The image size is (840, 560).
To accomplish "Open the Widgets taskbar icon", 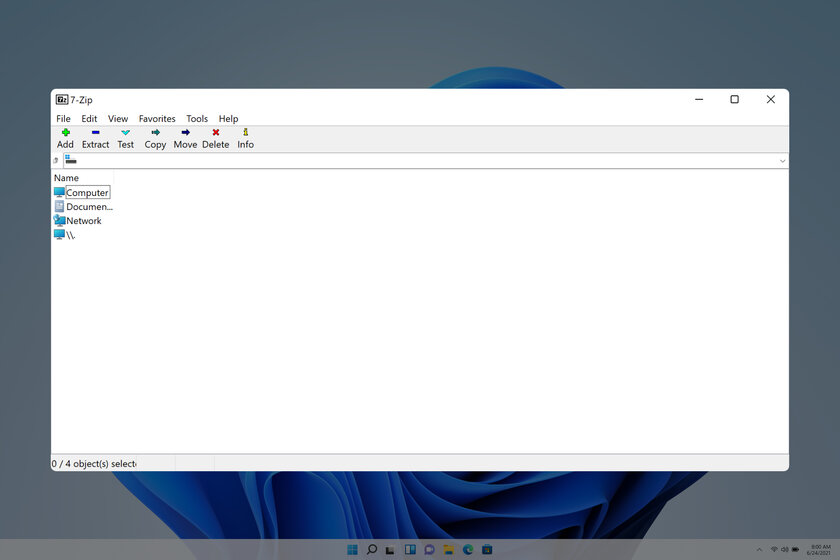I will coord(410,549).
